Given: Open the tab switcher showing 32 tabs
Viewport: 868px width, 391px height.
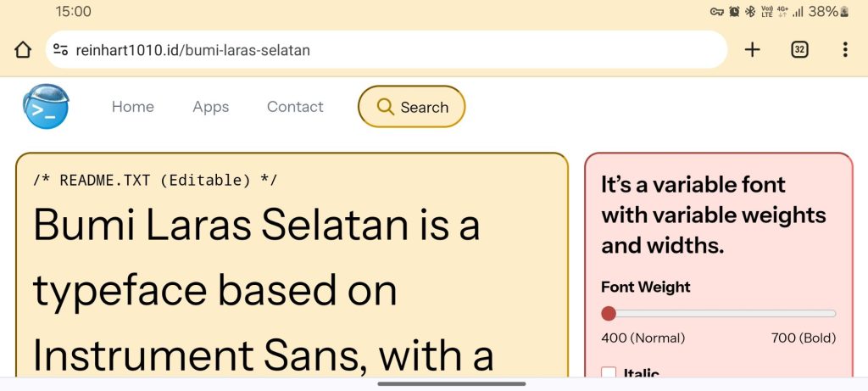Looking at the screenshot, I should pyautogui.click(x=799, y=50).
